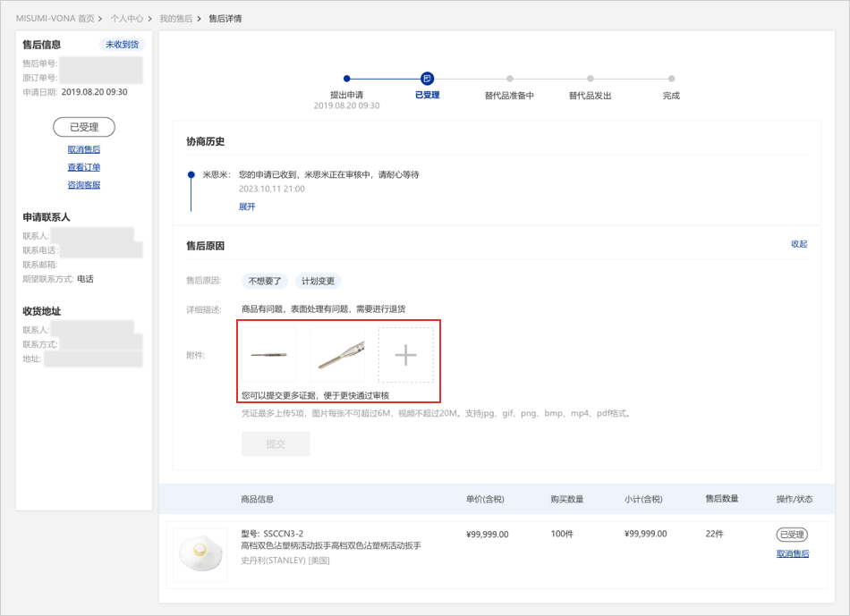Contact support via 咨询客服 link
Viewport: 850px width, 616px height.
tap(84, 185)
